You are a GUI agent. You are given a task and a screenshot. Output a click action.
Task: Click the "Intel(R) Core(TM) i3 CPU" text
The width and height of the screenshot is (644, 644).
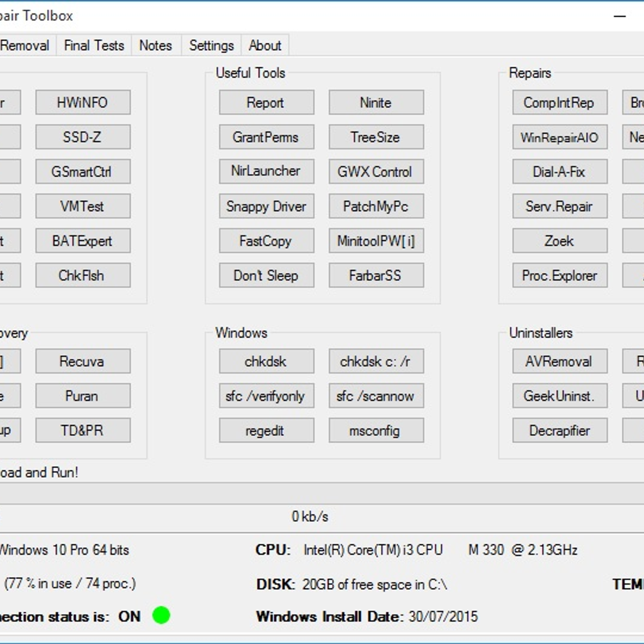click(373, 550)
